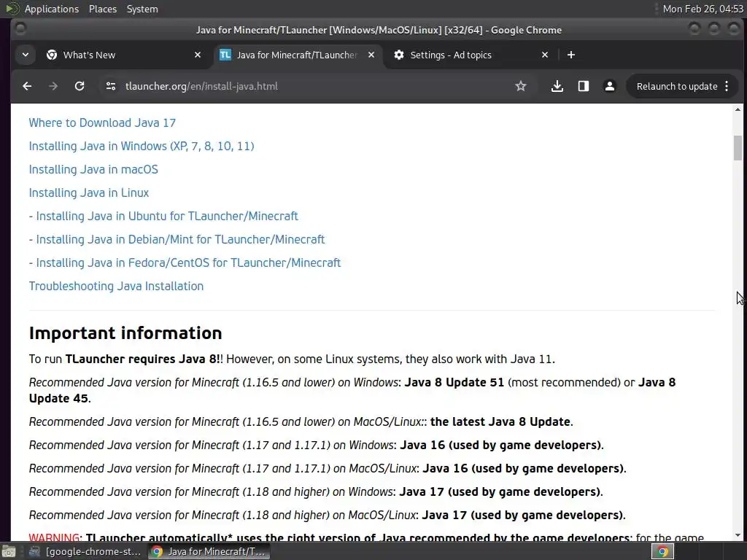
Task: Click the scrollbar down arrow
Action: tap(738, 534)
